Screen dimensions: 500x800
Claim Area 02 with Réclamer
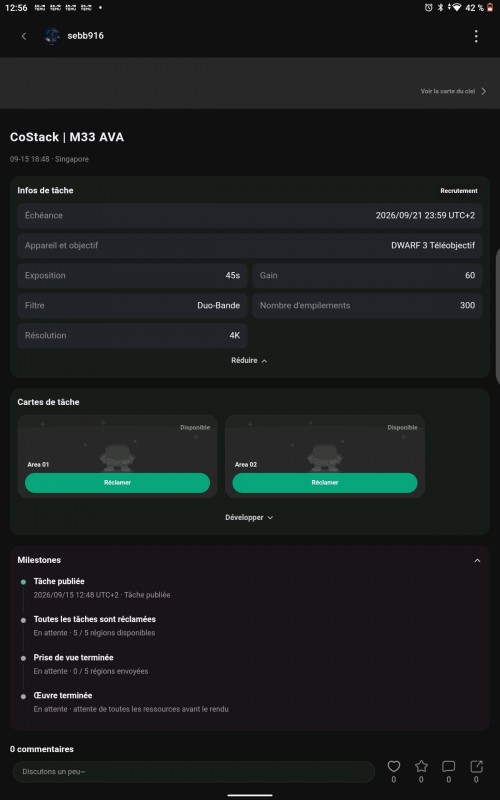click(x=325, y=483)
